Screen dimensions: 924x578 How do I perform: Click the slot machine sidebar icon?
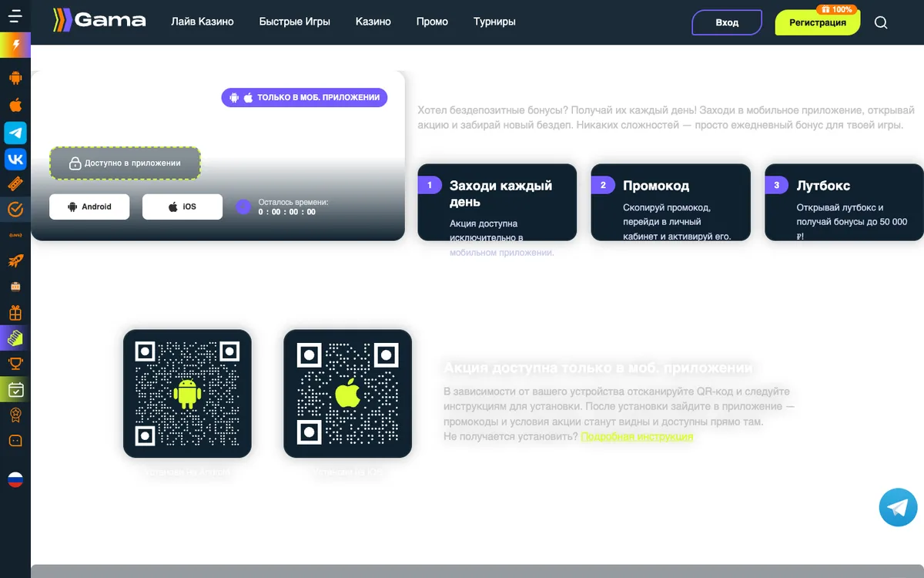(15, 287)
